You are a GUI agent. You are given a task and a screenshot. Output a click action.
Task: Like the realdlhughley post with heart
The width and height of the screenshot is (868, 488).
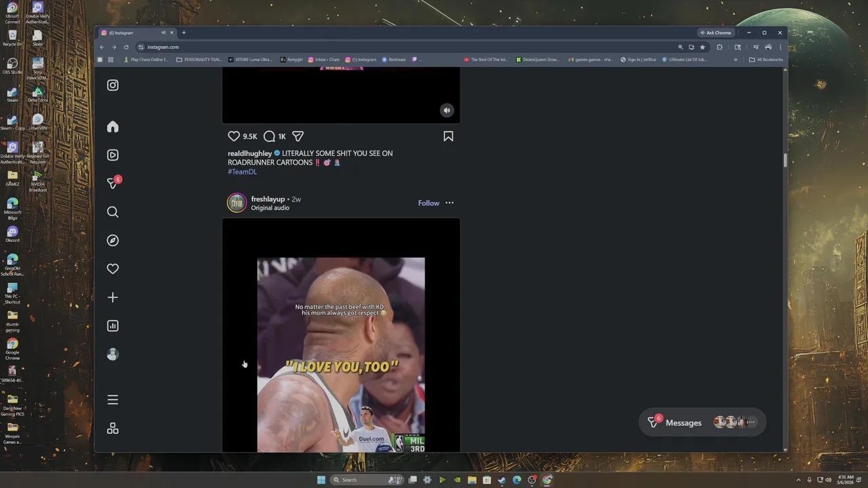234,136
